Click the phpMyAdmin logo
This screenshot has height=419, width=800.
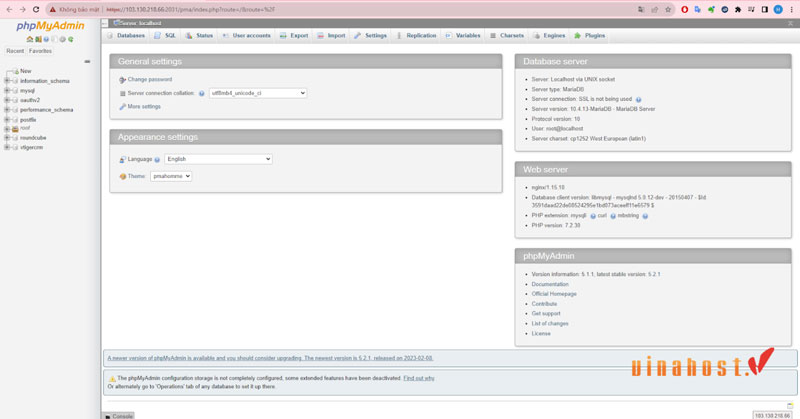coord(50,26)
